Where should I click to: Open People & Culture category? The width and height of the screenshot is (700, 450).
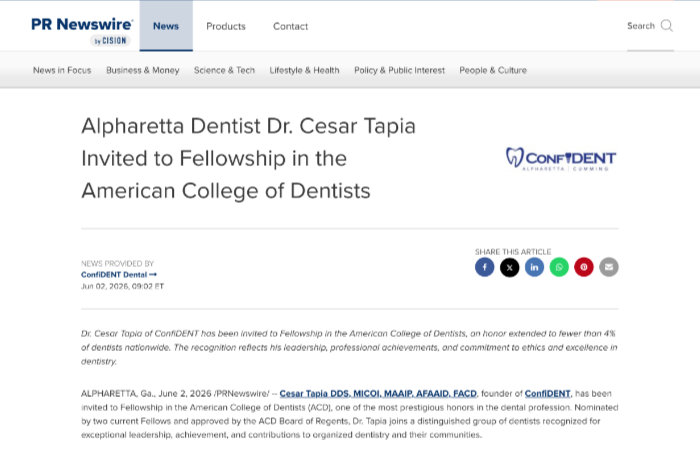[x=493, y=70]
